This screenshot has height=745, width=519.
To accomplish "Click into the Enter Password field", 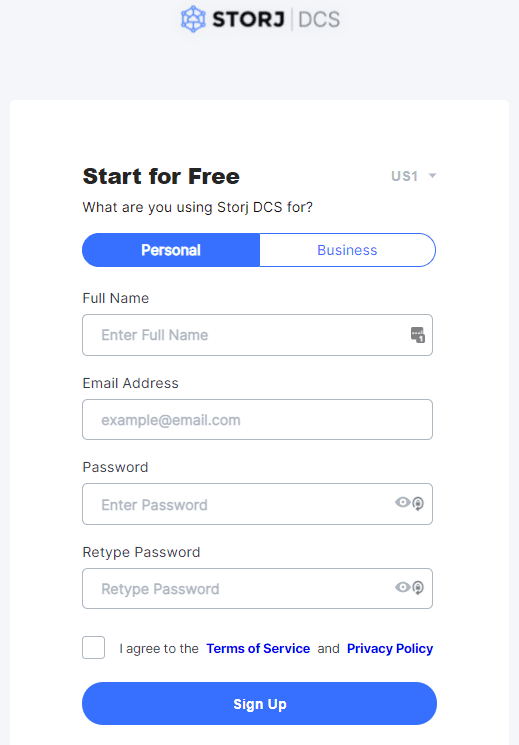I will (258, 504).
